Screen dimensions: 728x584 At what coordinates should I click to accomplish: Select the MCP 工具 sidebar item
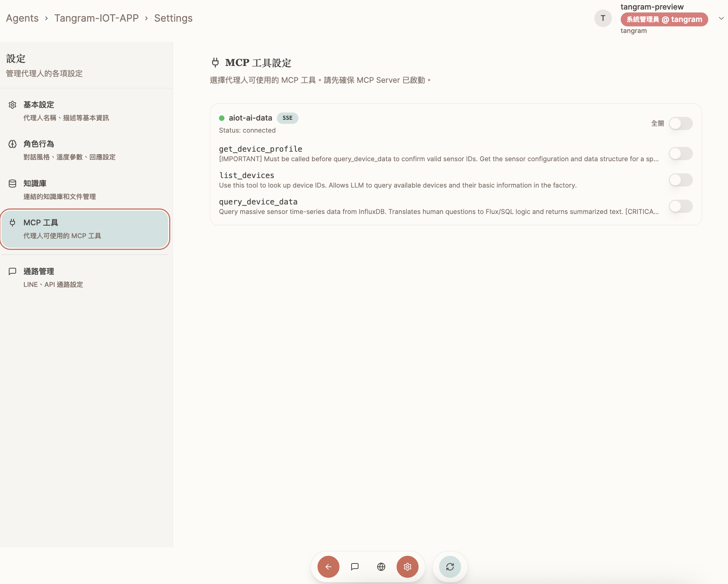[x=85, y=229]
